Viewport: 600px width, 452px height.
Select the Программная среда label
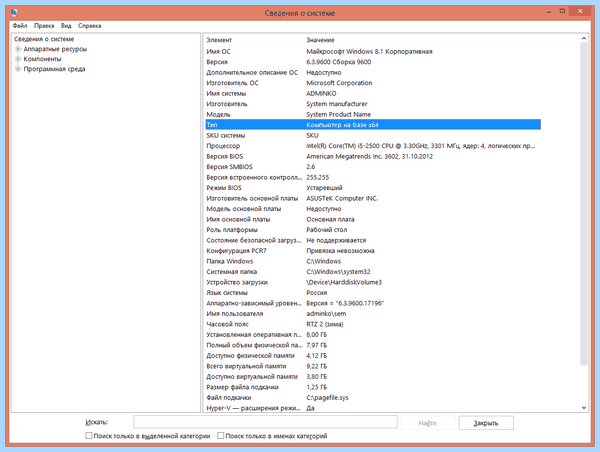pyautogui.click(x=54, y=69)
